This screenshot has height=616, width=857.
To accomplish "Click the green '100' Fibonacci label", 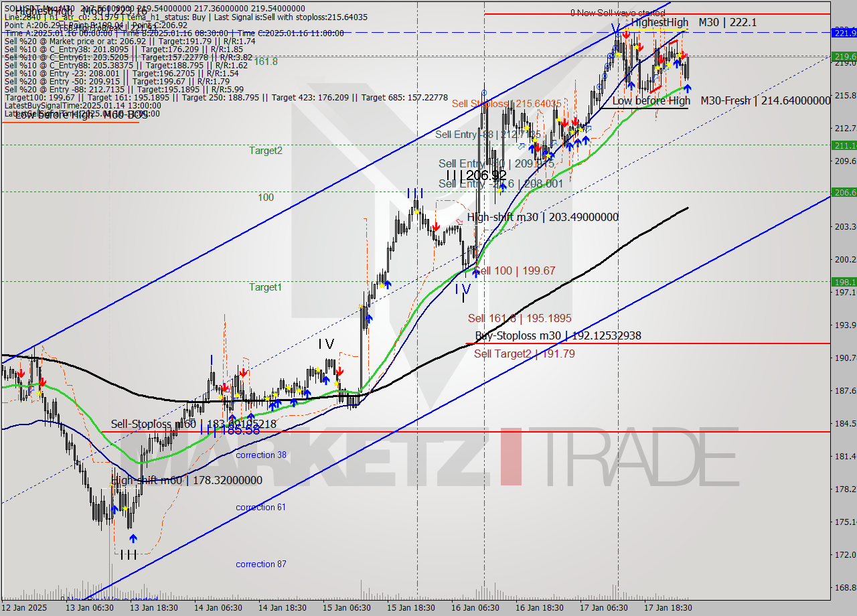I will 266,198.
